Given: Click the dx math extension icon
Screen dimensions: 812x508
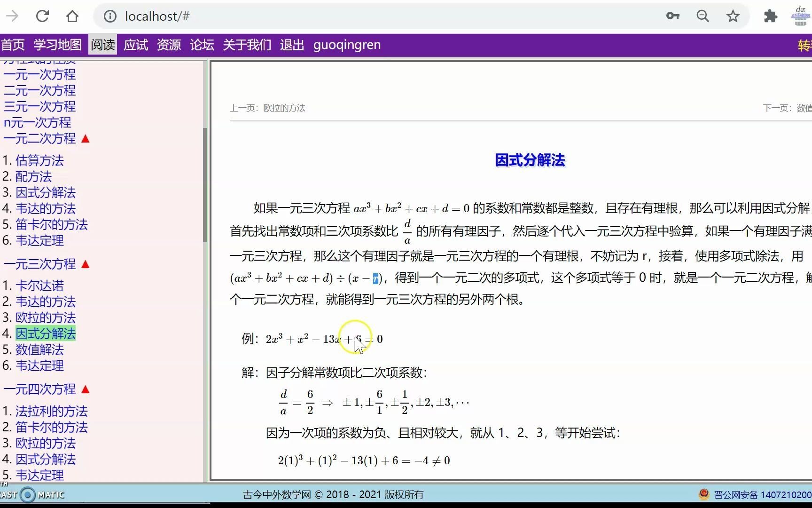Looking at the screenshot, I should tap(800, 16).
